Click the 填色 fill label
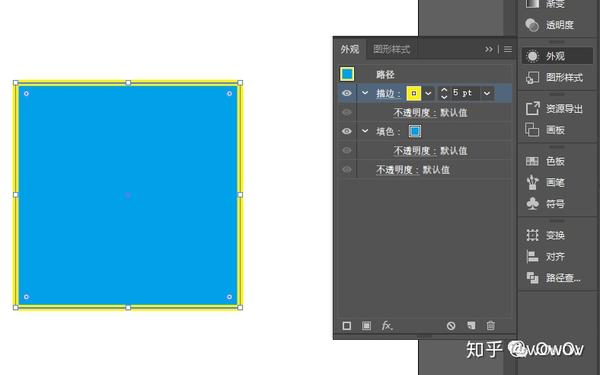600x375 pixels. click(x=388, y=132)
